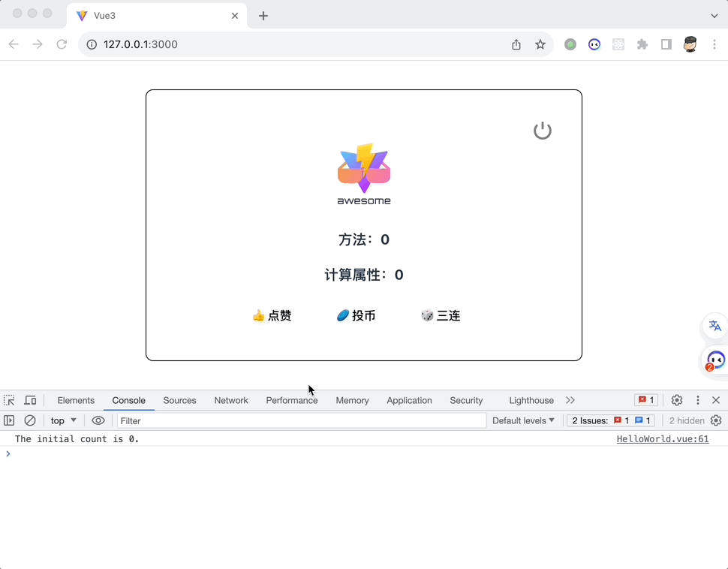Bookmark this tab with the star
The image size is (728, 569).
pos(540,44)
